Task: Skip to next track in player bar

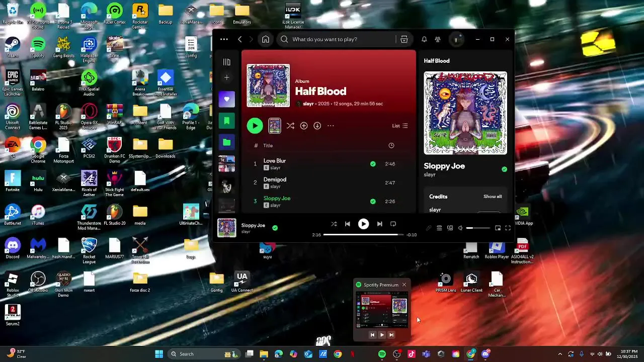Action: click(379, 224)
